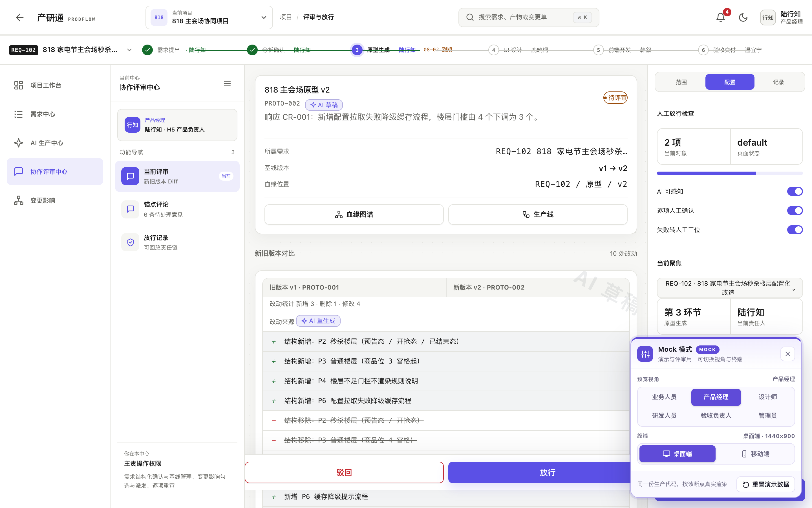
Task: Click the 结构移除：P2 秒杀楼层 row
Action: 445,420
